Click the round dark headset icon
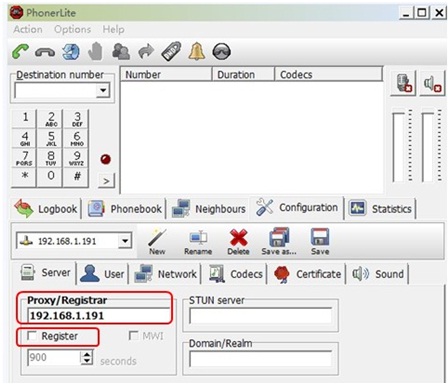This screenshot has width=448, height=385. (222, 52)
